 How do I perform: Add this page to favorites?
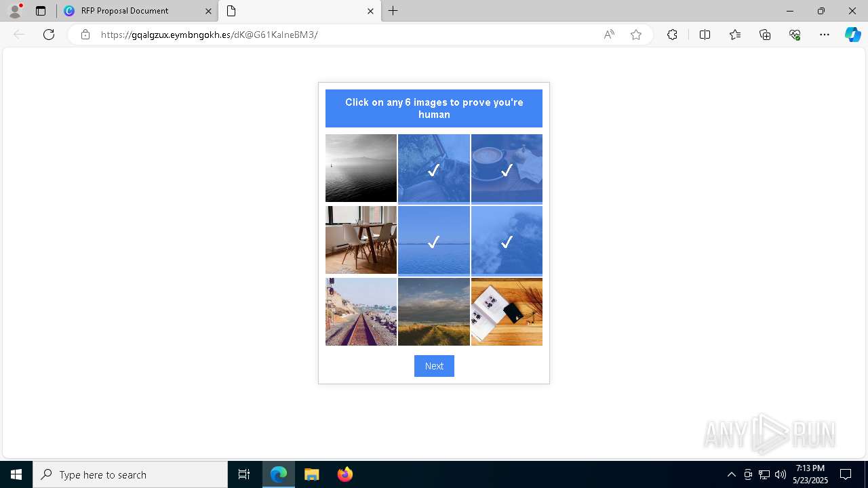tap(636, 35)
